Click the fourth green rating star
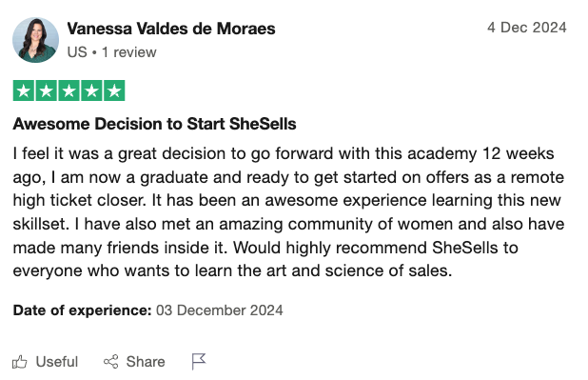This screenshot has height=380, width=588. click(x=91, y=90)
